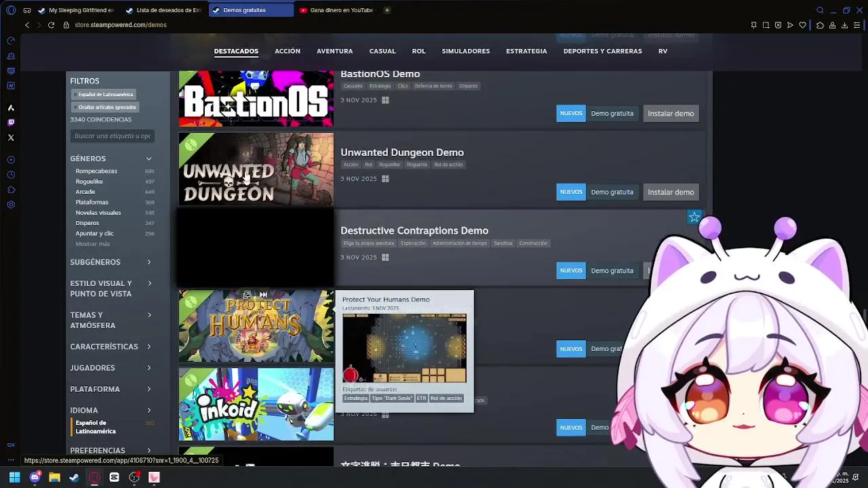Image resolution: width=868 pixels, height=488 pixels.
Task: Toggle the Arcade genre filter
Action: click(x=85, y=192)
